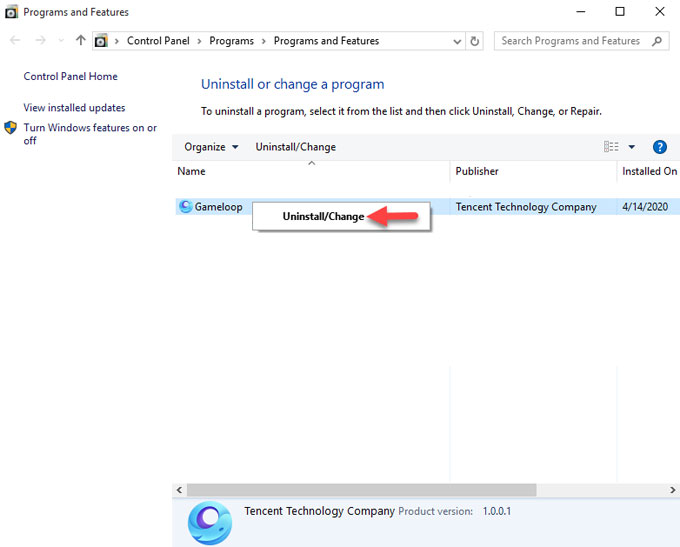
Task: Refresh the Programs and Features list
Action: pos(474,41)
